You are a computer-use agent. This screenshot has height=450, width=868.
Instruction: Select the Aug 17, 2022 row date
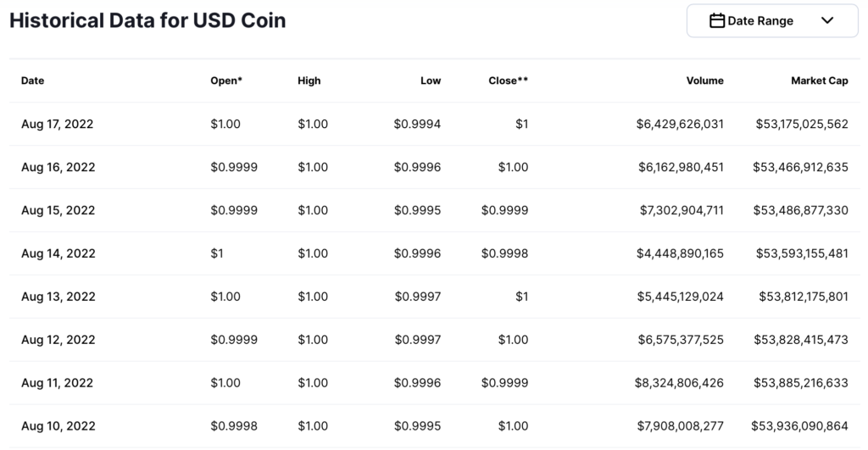pyautogui.click(x=57, y=124)
